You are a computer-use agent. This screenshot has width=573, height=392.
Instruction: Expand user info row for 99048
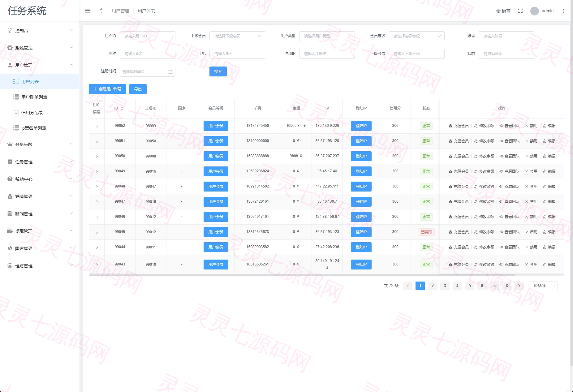tap(97, 187)
